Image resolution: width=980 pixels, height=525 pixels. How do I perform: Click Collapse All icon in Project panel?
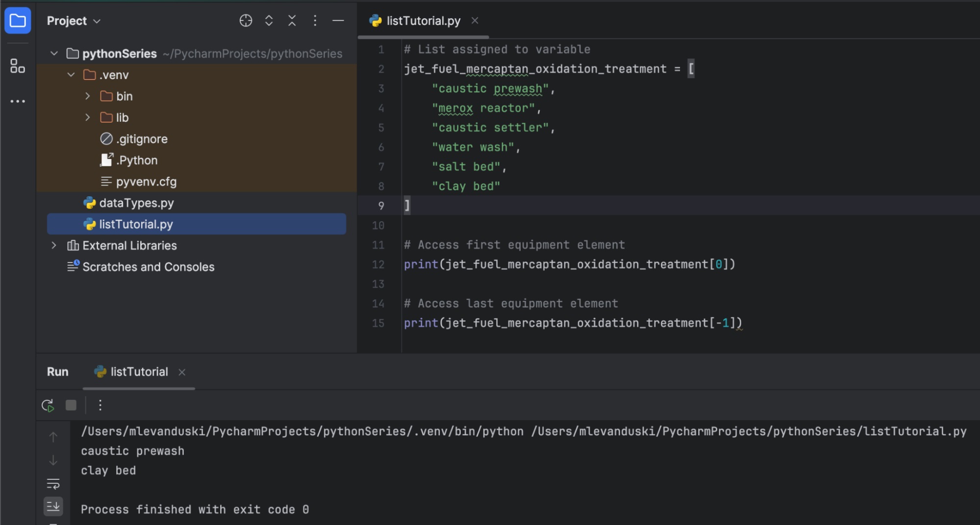pos(292,21)
